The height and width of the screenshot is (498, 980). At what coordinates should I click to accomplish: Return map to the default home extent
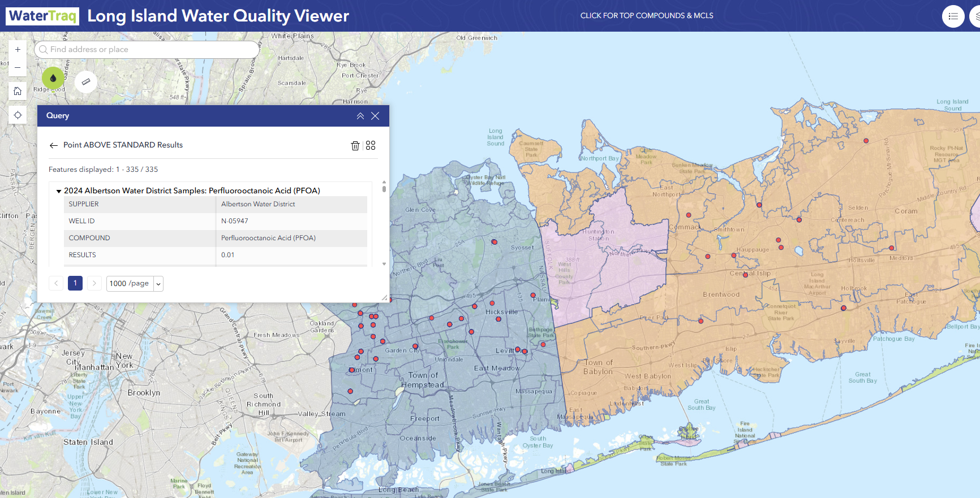coord(18,91)
